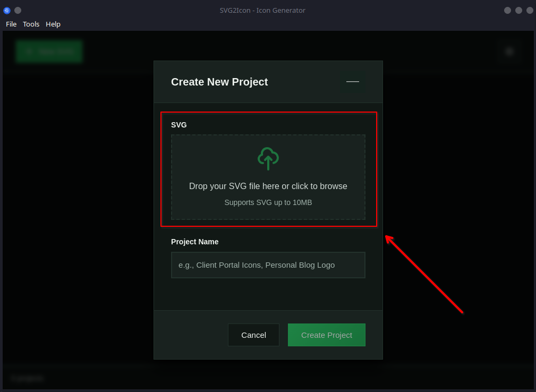Open the Help menu
The width and height of the screenshot is (536, 392).
(x=53, y=24)
